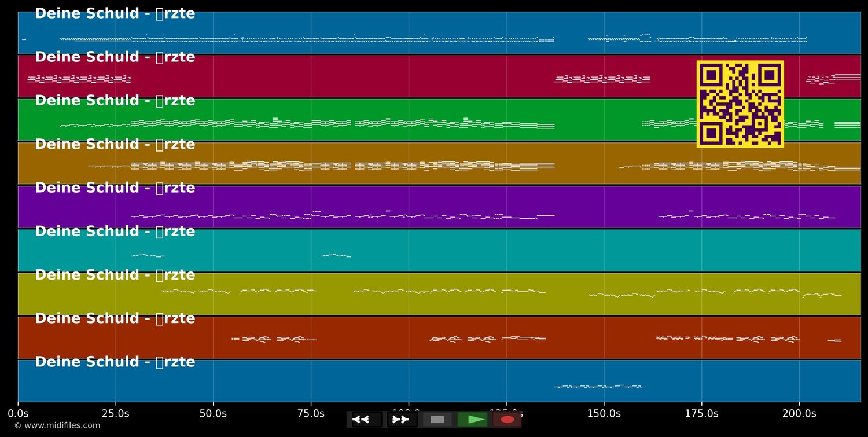868x437 pixels.
Task: Select the "Deine Schuld" label of the bottom blue track
Action: tap(115, 362)
